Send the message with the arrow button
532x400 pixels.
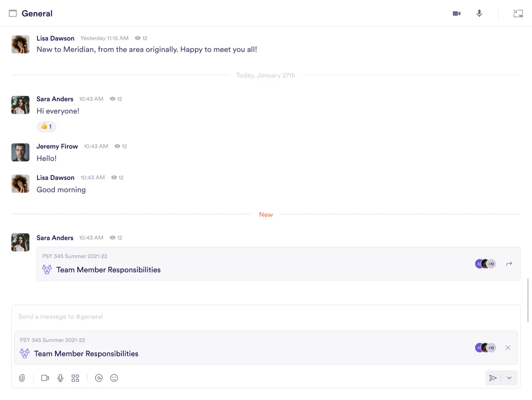point(493,378)
